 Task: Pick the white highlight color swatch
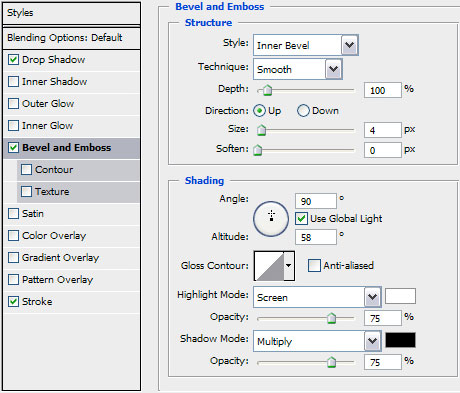coord(400,296)
